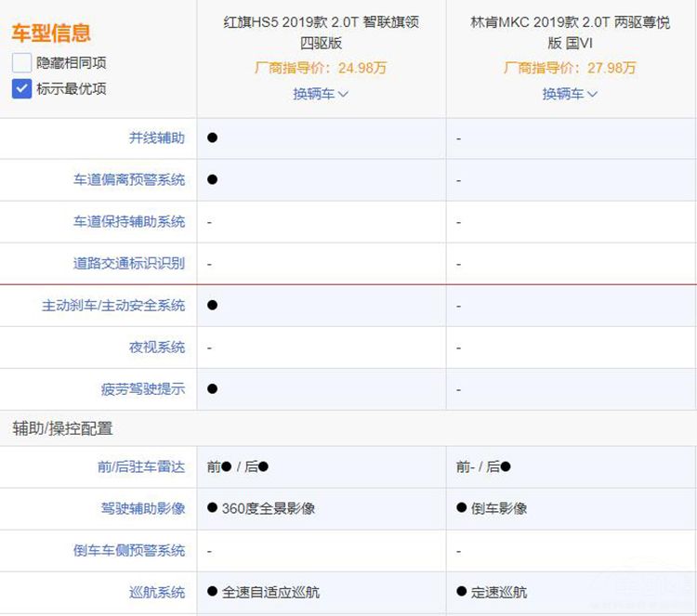Click the 主动刹车/主动安全系统 label

click(x=113, y=305)
